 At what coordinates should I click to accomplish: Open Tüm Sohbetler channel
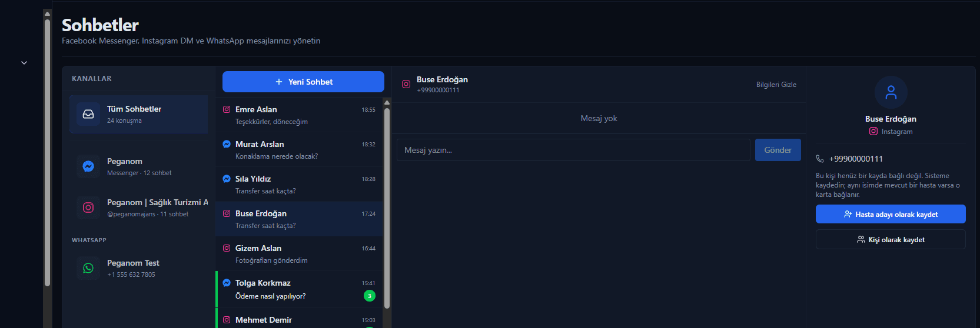pos(139,114)
